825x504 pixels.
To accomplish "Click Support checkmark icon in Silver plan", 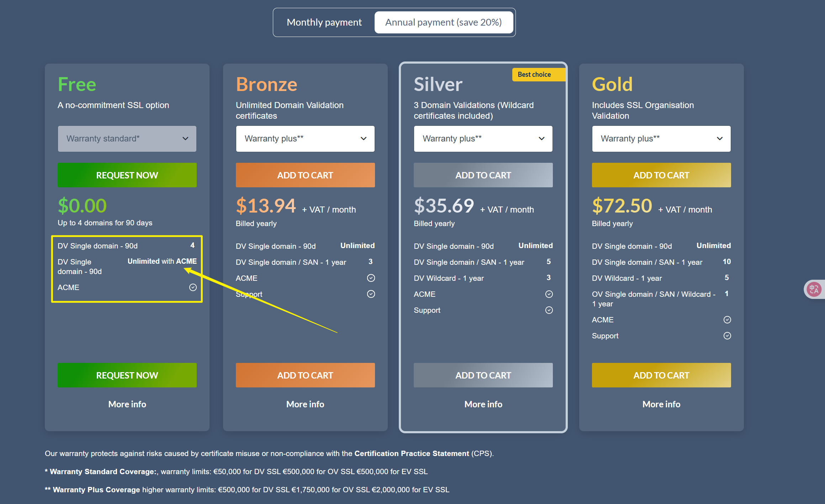I will coord(549,310).
